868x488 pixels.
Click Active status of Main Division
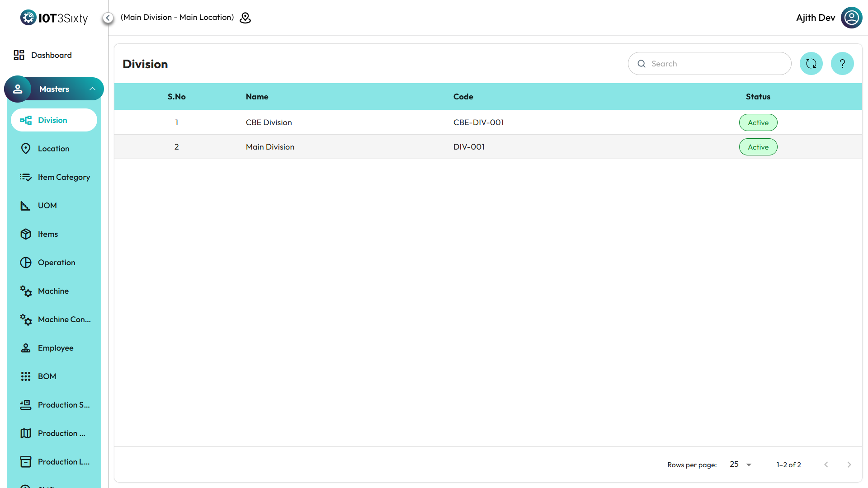pos(758,147)
